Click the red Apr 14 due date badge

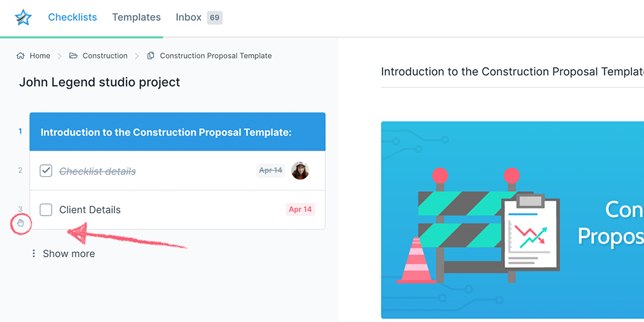[x=300, y=209]
